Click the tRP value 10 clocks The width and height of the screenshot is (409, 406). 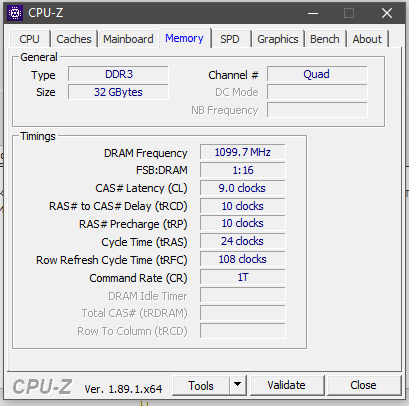pos(243,223)
